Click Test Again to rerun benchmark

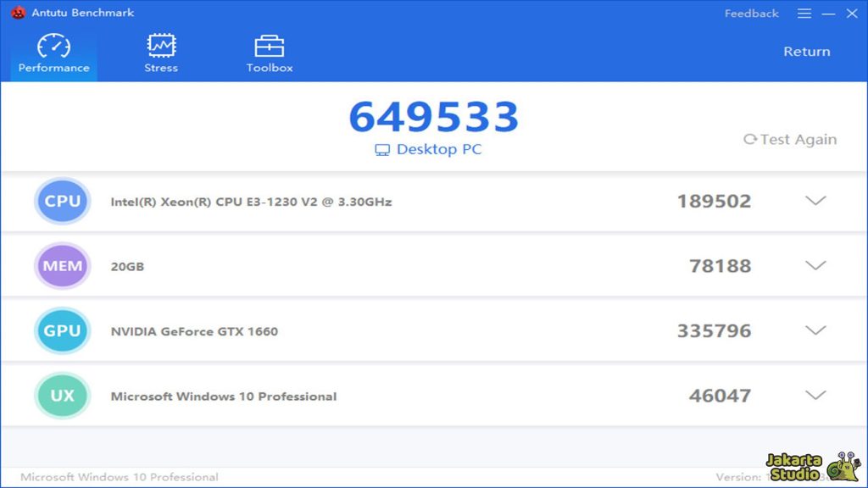tap(790, 140)
